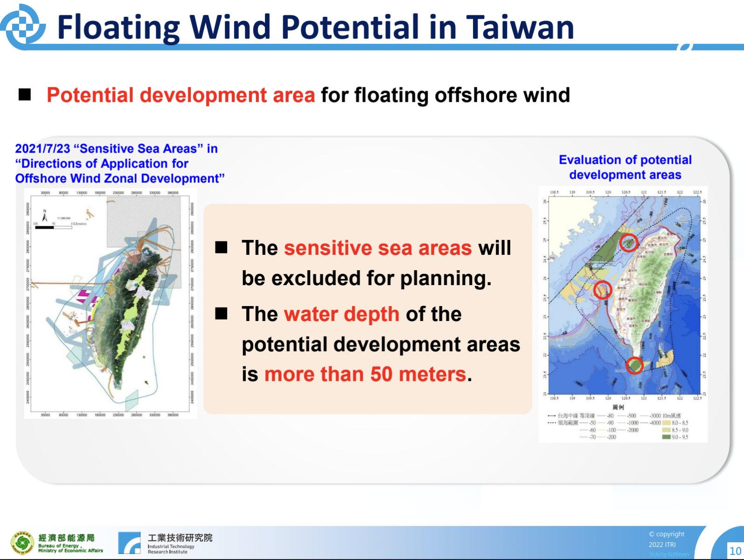Click the legend title 圖例
The image size is (744, 560).
click(x=618, y=407)
